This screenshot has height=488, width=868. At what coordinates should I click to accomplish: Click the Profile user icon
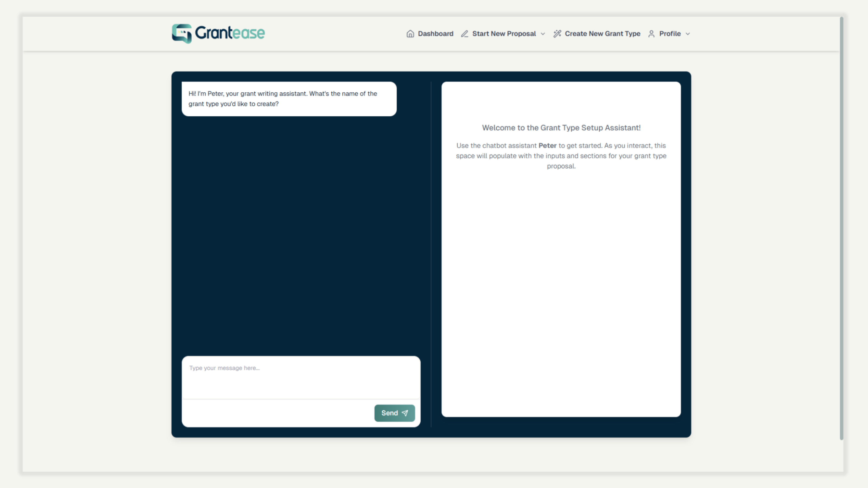tap(651, 34)
